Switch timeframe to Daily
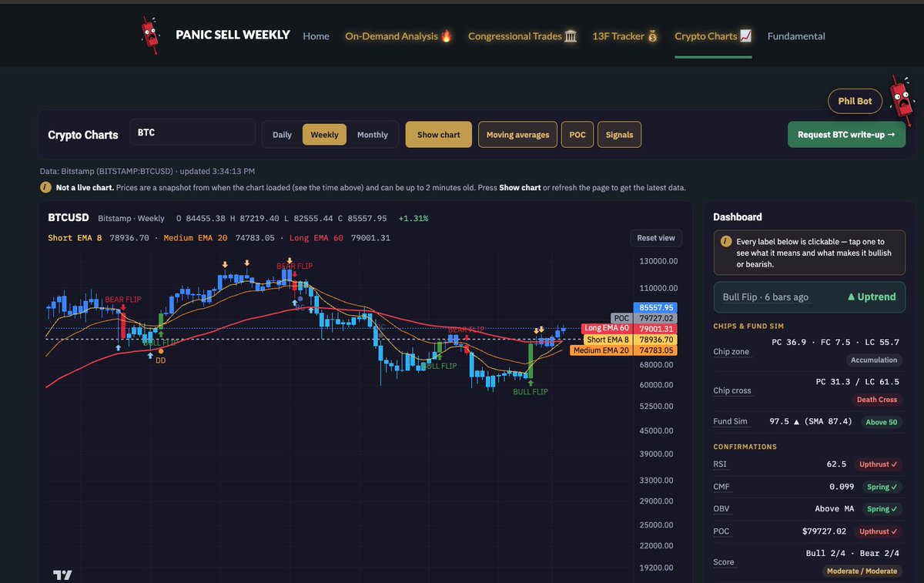 pos(282,135)
